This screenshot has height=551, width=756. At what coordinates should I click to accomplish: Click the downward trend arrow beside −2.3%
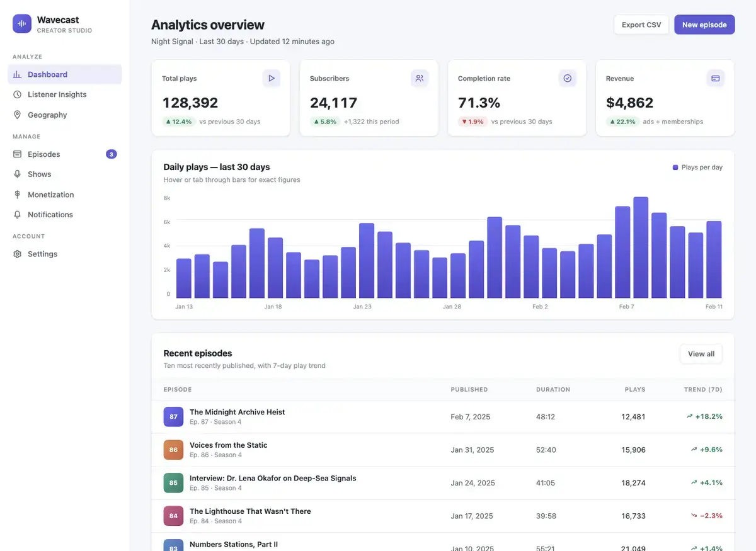pyautogui.click(x=694, y=516)
